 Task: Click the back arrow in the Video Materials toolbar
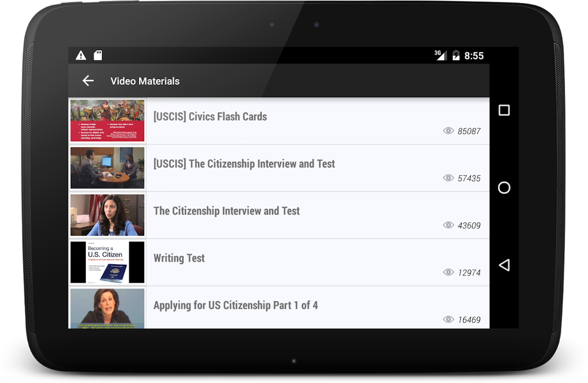[x=87, y=81]
